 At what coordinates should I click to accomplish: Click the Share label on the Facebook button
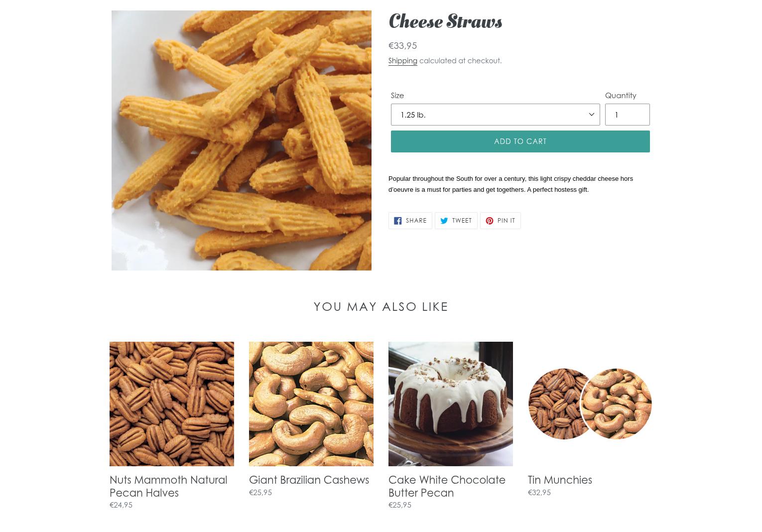[416, 221]
